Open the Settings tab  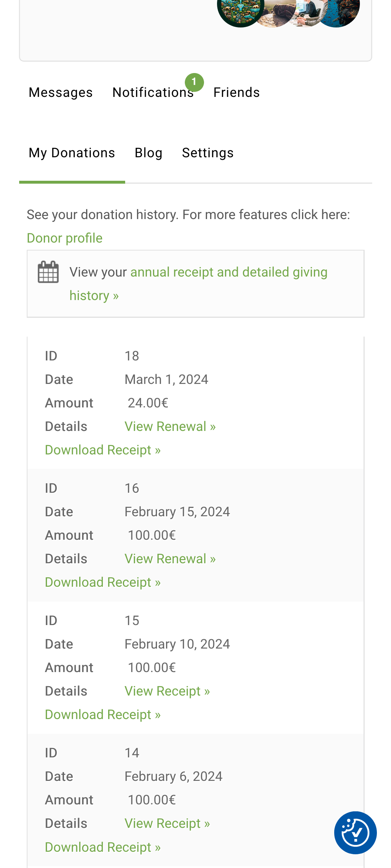click(208, 153)
